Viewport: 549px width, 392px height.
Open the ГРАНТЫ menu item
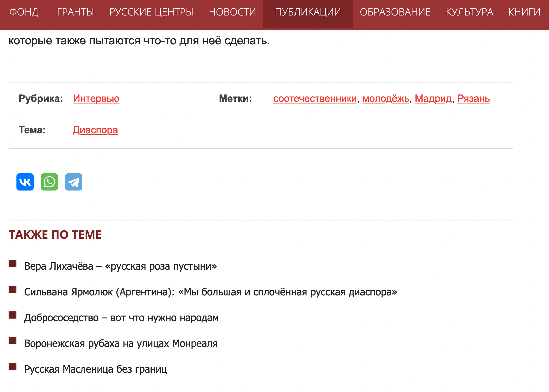click(75, 12)
